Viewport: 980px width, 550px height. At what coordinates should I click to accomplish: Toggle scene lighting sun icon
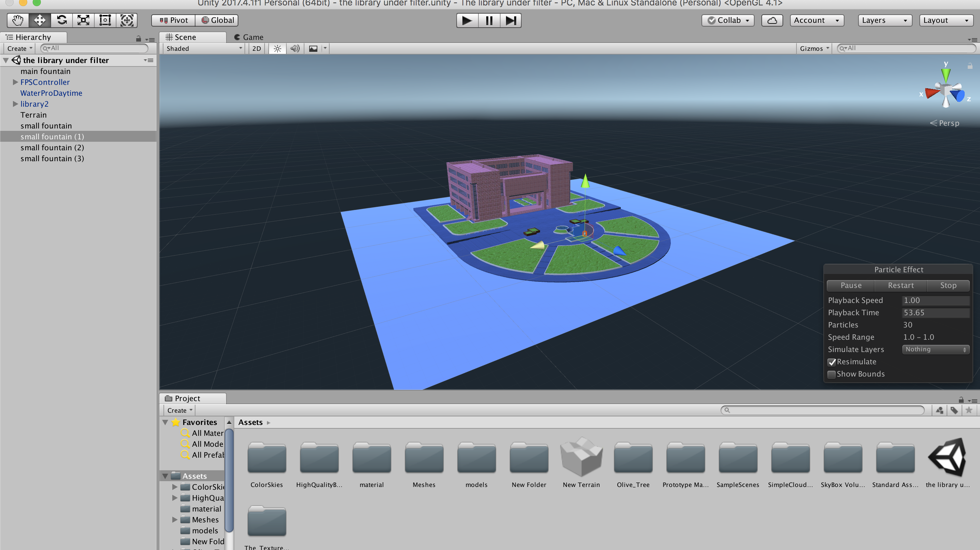tap(277, 48)
